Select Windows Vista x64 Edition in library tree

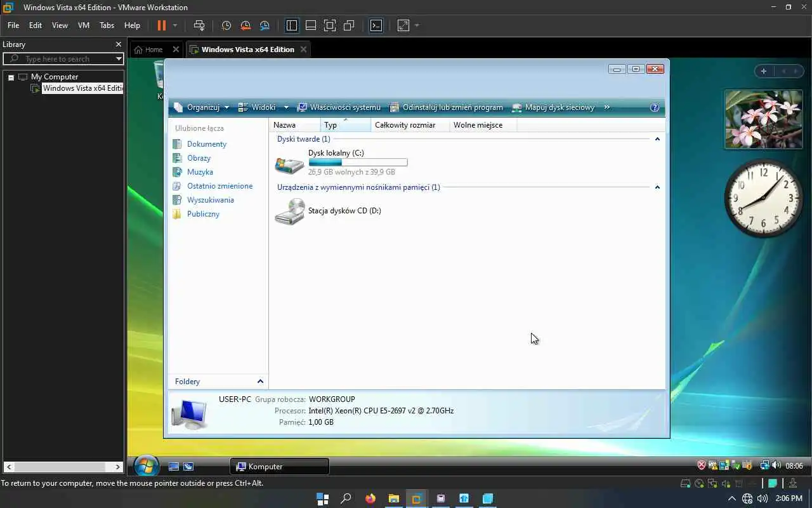tap(82, 88)
